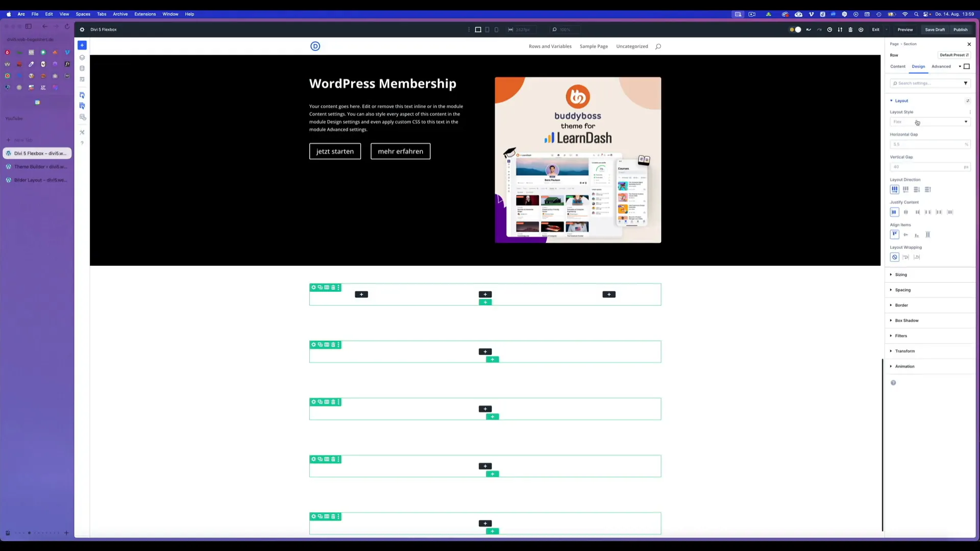This screenshot has height=551, width=980.
Task: Open the sliders settings icon in Divi sidebar
Action: point(82,79)
